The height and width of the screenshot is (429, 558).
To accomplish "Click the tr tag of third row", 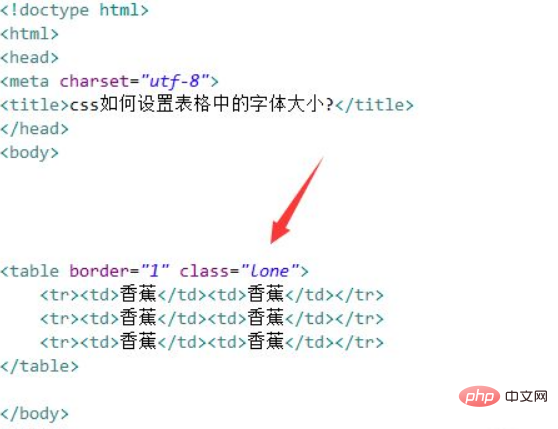I will tap(59, 342).
